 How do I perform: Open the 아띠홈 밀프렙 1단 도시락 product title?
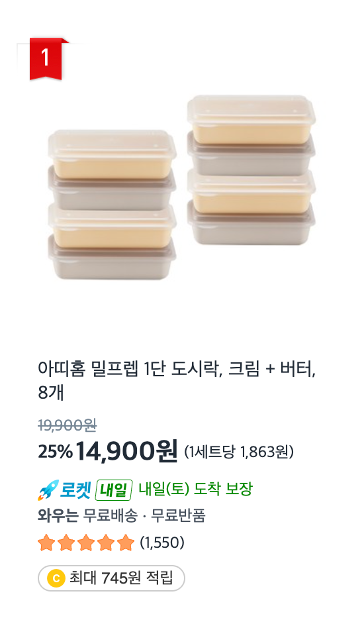point(177,380)
